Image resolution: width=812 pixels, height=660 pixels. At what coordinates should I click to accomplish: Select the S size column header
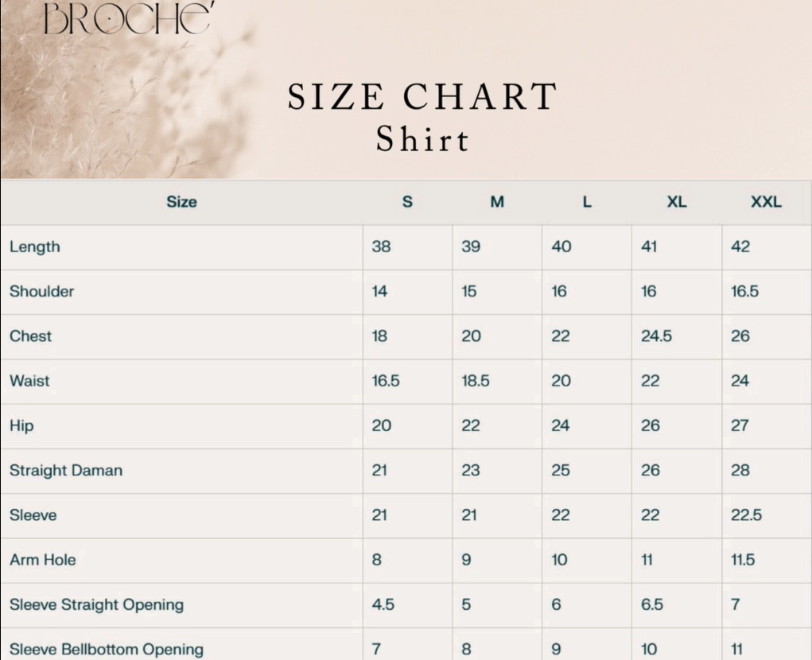(x=407, y=202)
